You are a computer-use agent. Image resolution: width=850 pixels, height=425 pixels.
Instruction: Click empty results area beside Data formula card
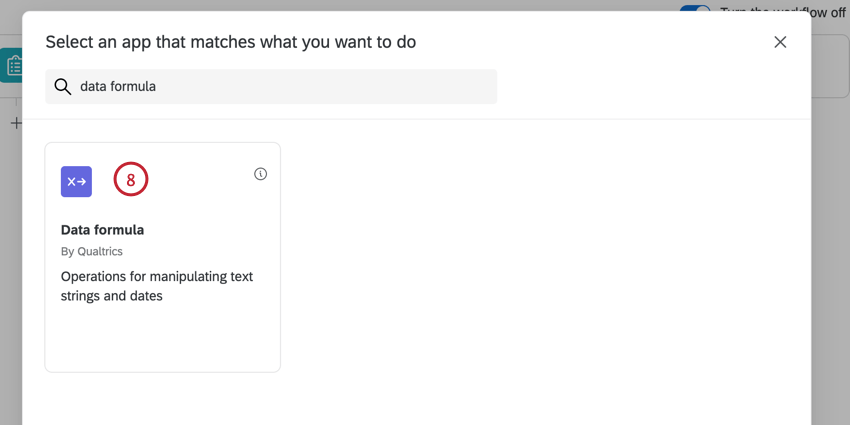540,260
